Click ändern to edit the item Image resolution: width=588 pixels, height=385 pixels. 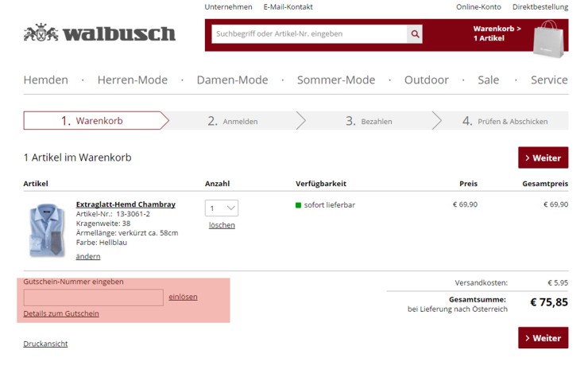(88, 256)
